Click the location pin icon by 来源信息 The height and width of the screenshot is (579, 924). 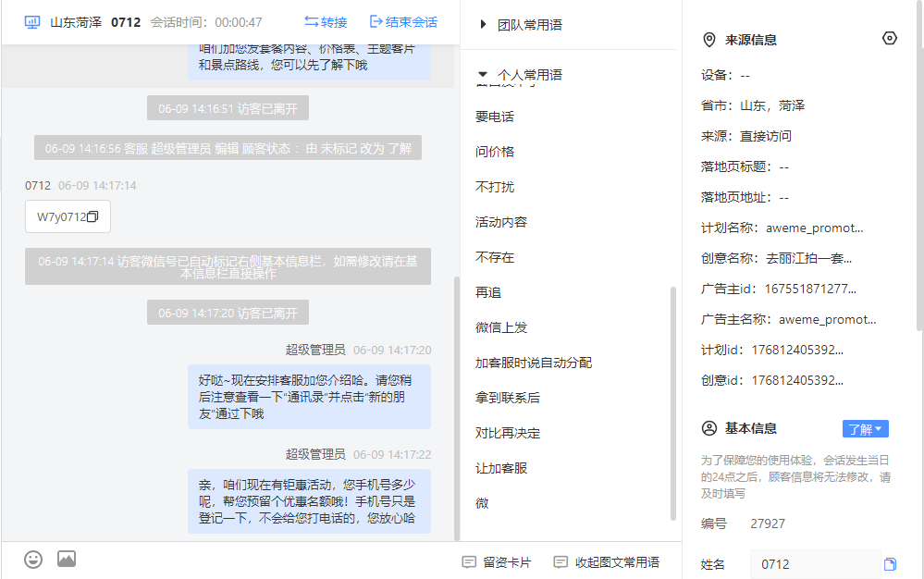coord(709,40)
